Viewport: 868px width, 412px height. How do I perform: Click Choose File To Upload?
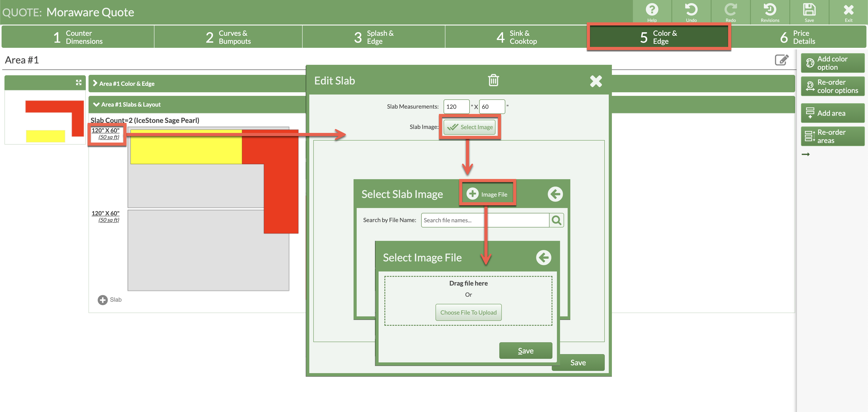coord(468,312)
